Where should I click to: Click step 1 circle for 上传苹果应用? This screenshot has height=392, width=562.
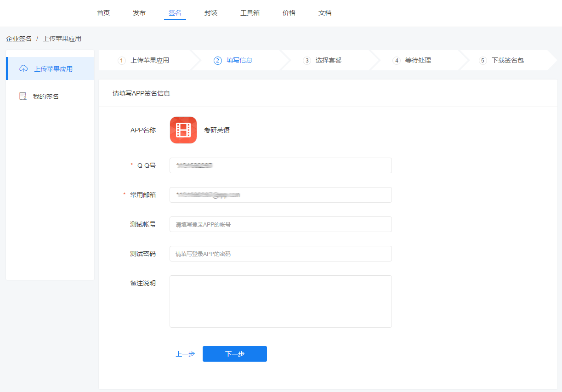click(x=122, y=61)
